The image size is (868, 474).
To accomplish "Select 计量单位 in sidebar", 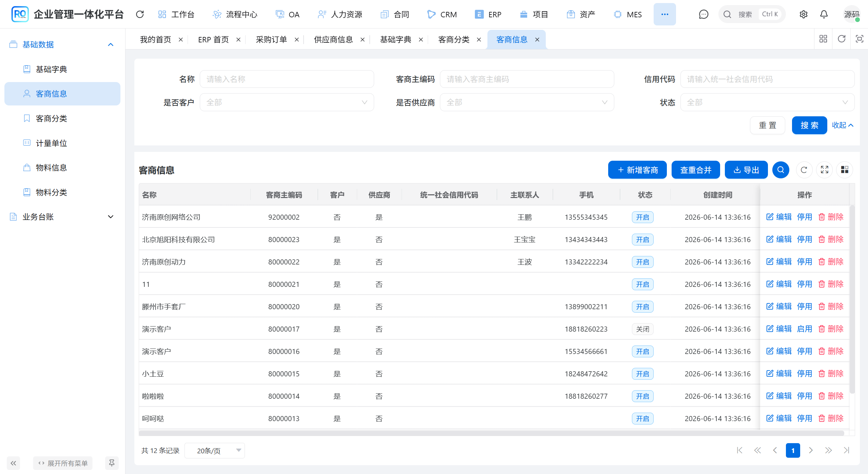I will 62,143.
